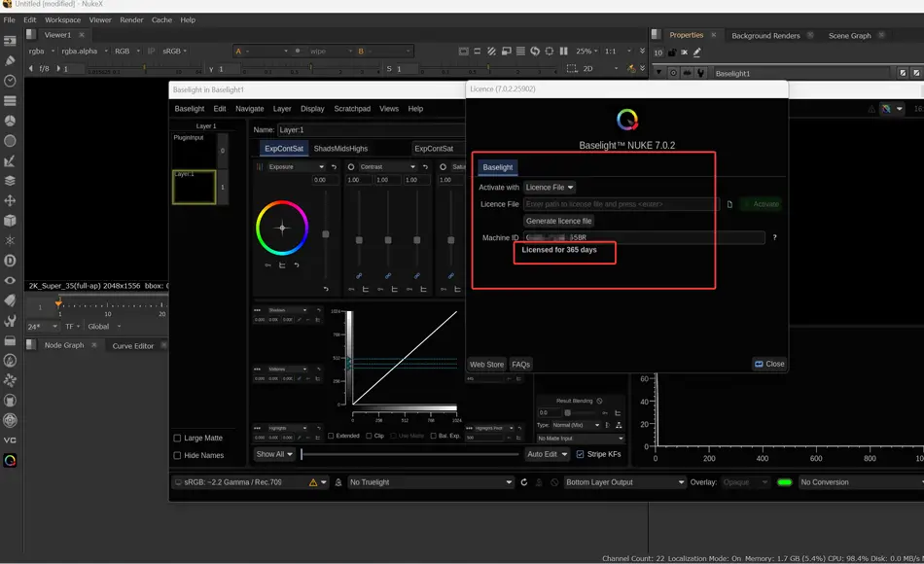This screenshot has height=564, width=924.
Task: Open the Views nodes eye icon
Action: pos(10,280)
